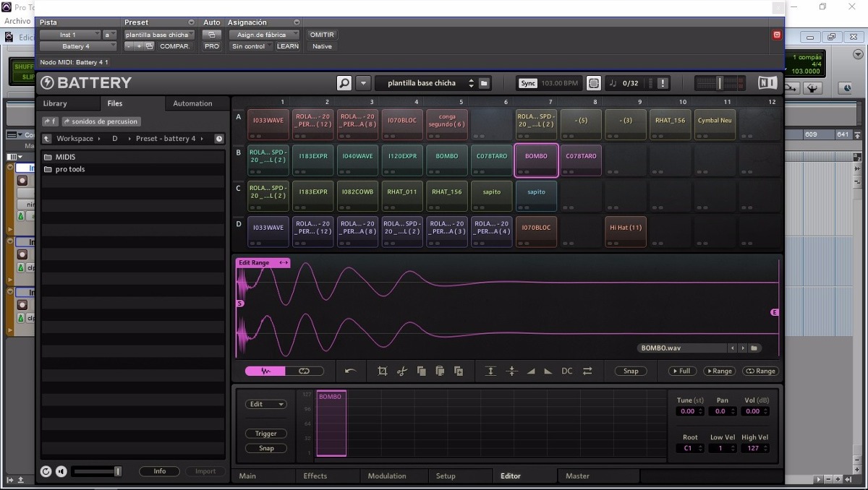The height and width of the screenshot is (490, 868).
Task: Remove DC offset from the sample
Action: coord(567,371)
